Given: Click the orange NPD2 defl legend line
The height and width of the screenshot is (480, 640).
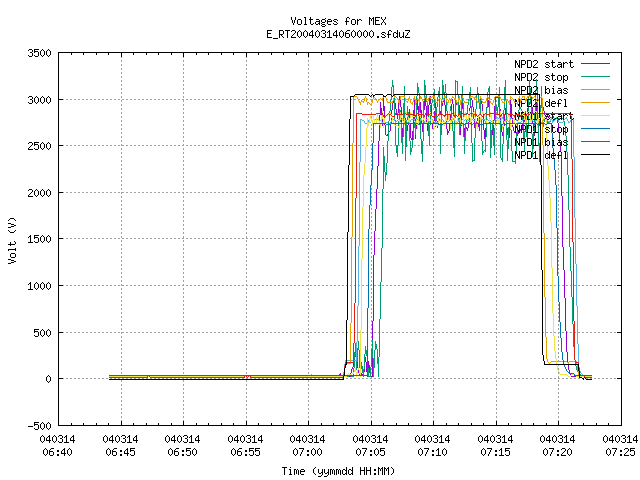Looking at the screenshot, I should (x=596, y=103).
